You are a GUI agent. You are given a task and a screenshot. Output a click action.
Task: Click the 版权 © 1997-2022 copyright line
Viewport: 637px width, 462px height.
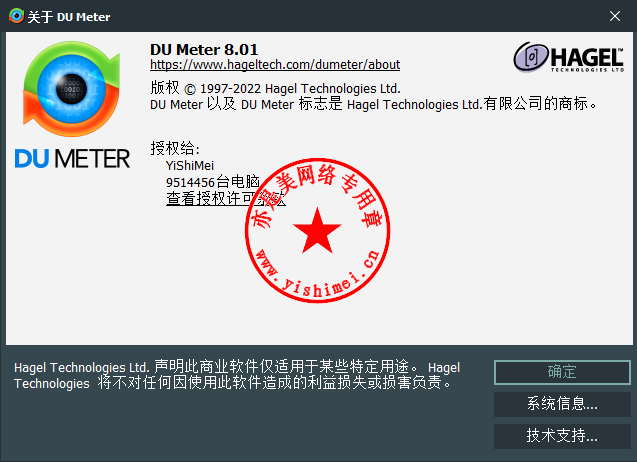(275, 88)
